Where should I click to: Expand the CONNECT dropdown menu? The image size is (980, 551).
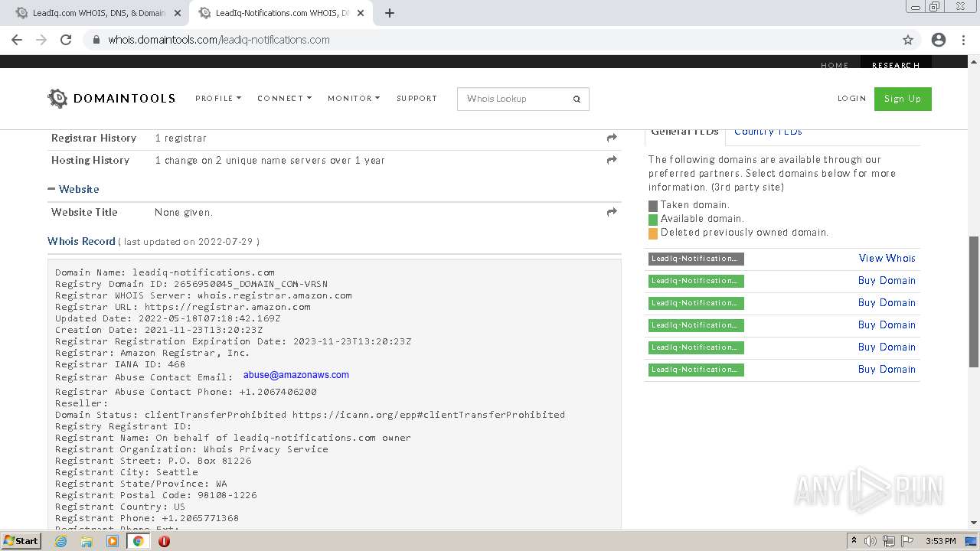284,98
